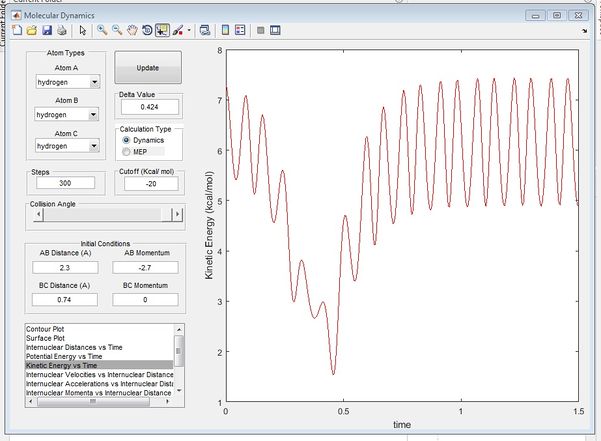Click the Show Plot Tools and Dock icon
Image resolution: width=601 pixels, height=441 pixels.
pyautogui.click(x=275, y=30)
